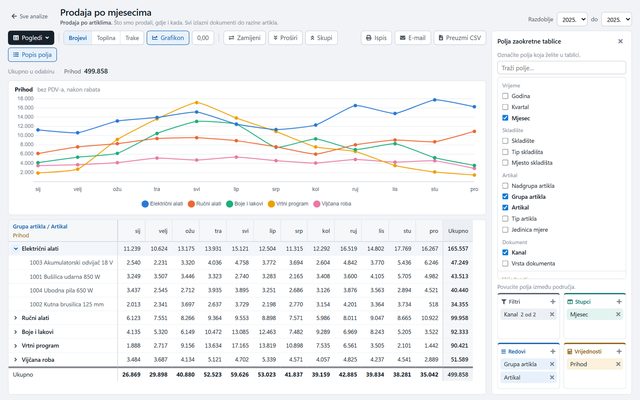Open the Pogledi dropdown menu
The image size is (640, 400).
tap(31, 38)
